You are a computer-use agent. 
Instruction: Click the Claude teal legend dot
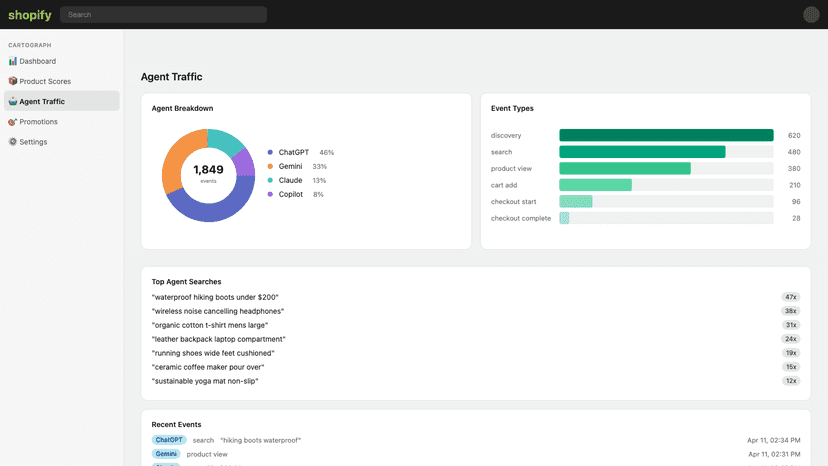coord(270,180)
